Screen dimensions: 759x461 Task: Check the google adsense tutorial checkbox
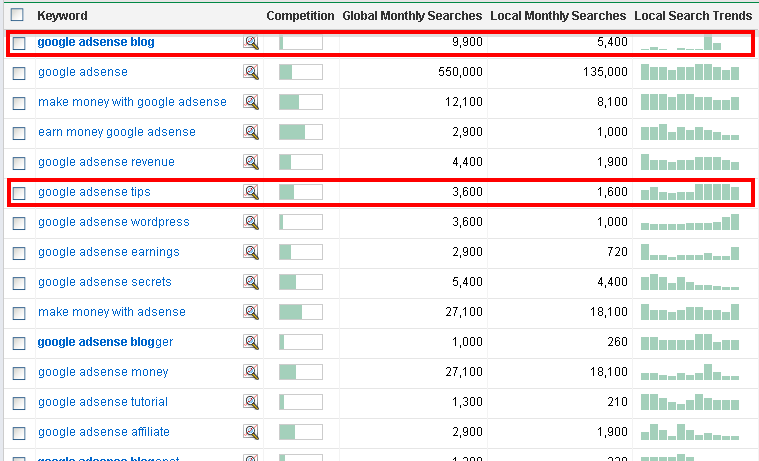coord(19,404)
